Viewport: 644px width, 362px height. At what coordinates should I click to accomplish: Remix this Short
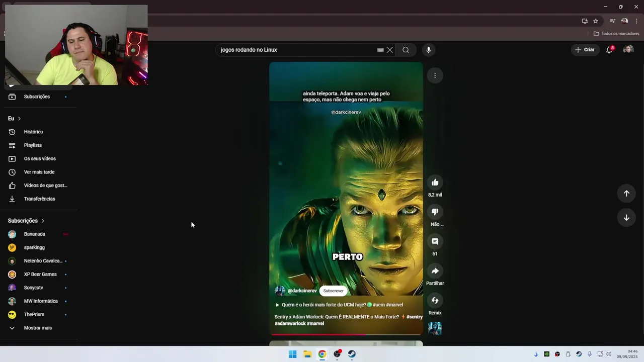click(x=435, y=301)
